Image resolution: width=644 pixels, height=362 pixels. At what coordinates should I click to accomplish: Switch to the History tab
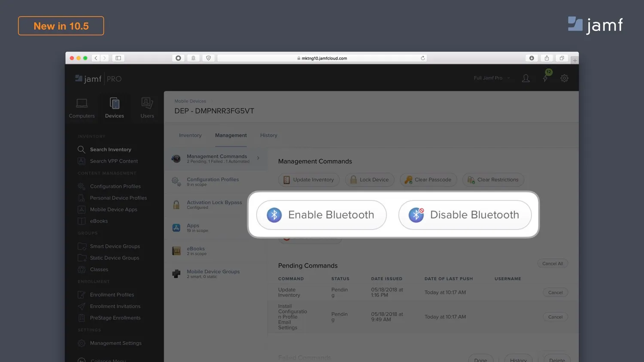(x=268, y=135)
